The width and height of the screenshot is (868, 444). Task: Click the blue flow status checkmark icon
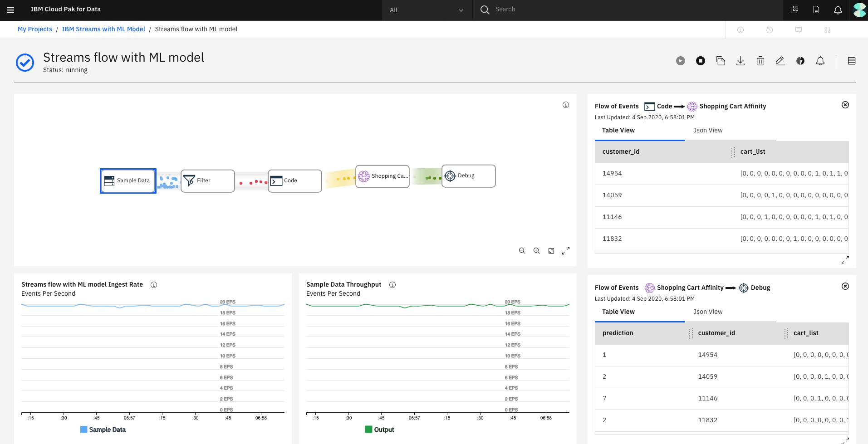click(25, 63)
